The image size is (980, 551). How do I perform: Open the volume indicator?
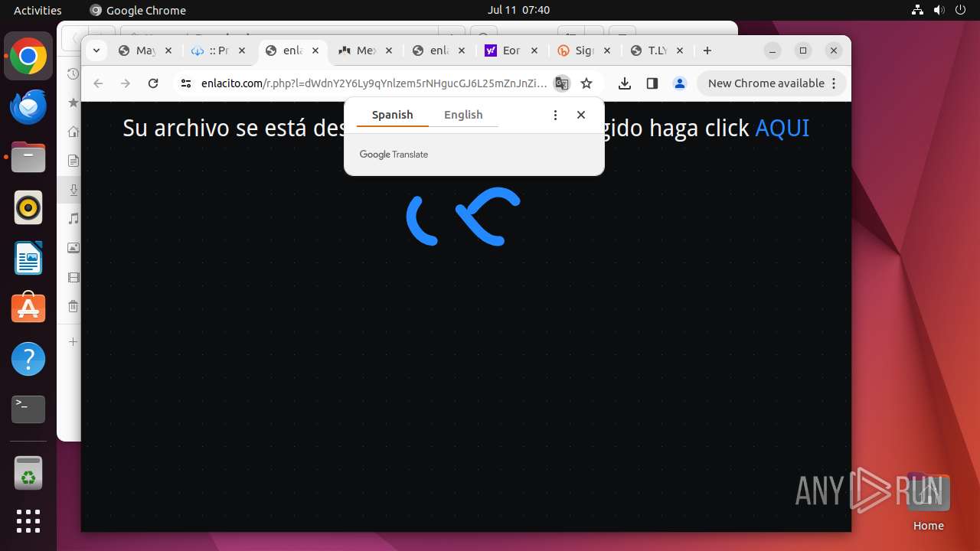(939, 10)
